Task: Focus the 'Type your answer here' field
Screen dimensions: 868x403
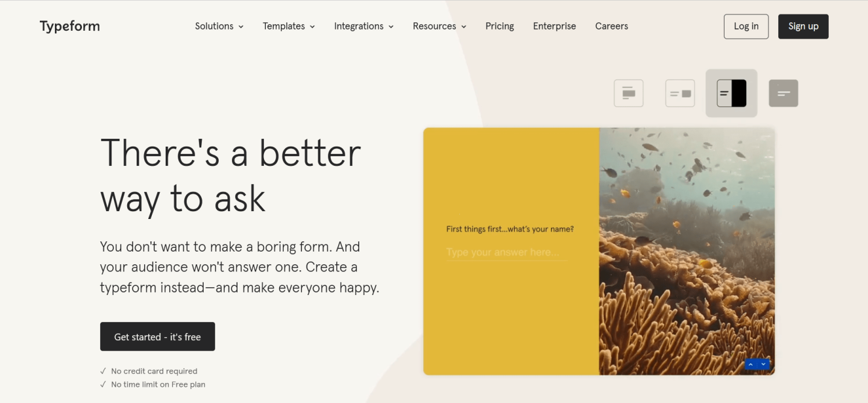Action: (506, 252)
